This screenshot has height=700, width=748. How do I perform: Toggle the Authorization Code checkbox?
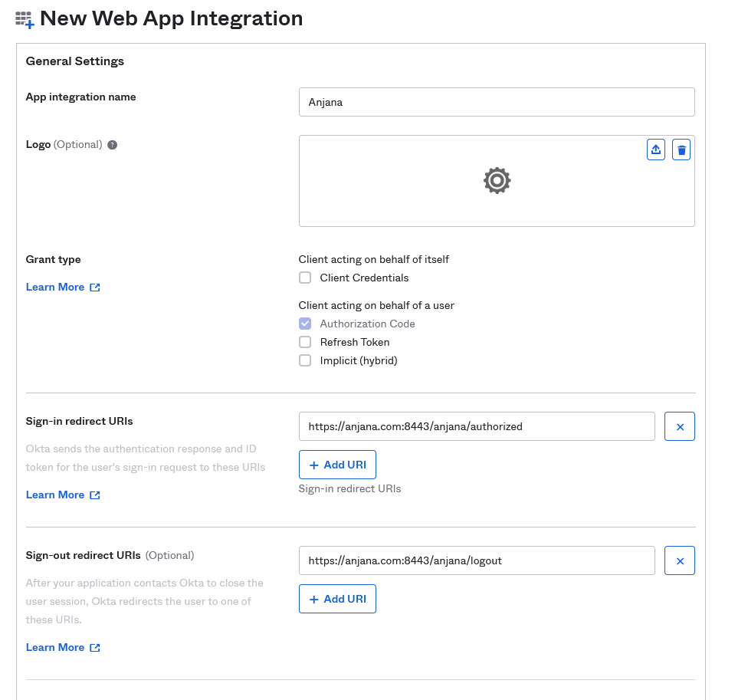pyautogui.click(x=305, y=324)
